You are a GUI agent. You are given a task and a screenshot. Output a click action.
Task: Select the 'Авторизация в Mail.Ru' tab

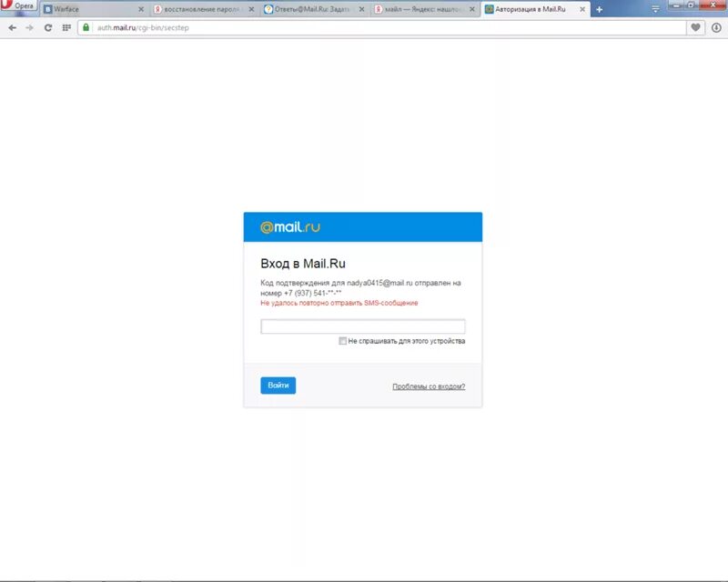coord(535,9)
